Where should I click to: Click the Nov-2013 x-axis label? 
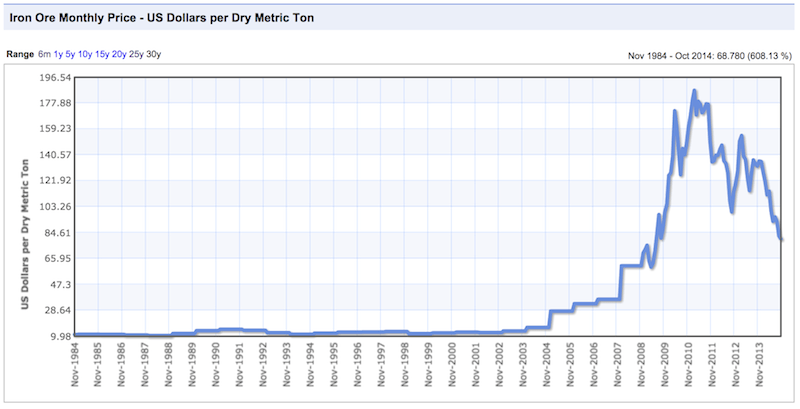[x=762, y=369]
